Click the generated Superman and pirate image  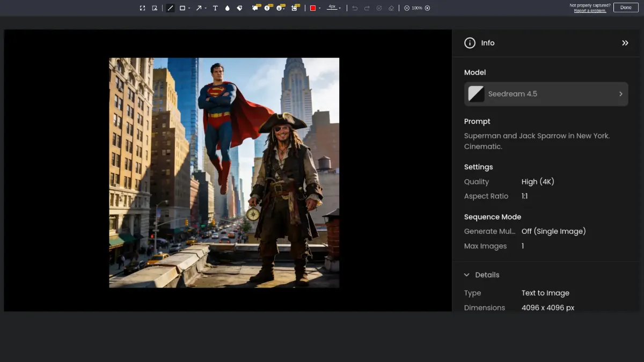click(x=224, y=173)
